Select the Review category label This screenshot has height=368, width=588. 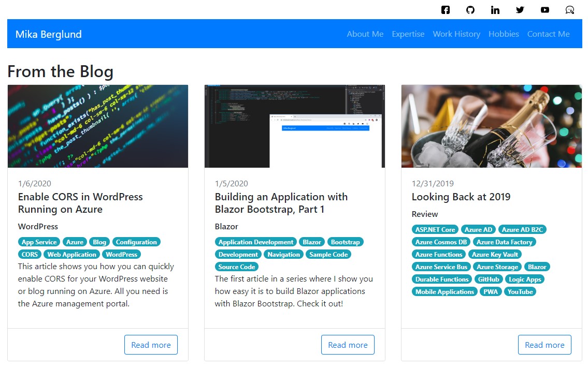tap(424, 214)
